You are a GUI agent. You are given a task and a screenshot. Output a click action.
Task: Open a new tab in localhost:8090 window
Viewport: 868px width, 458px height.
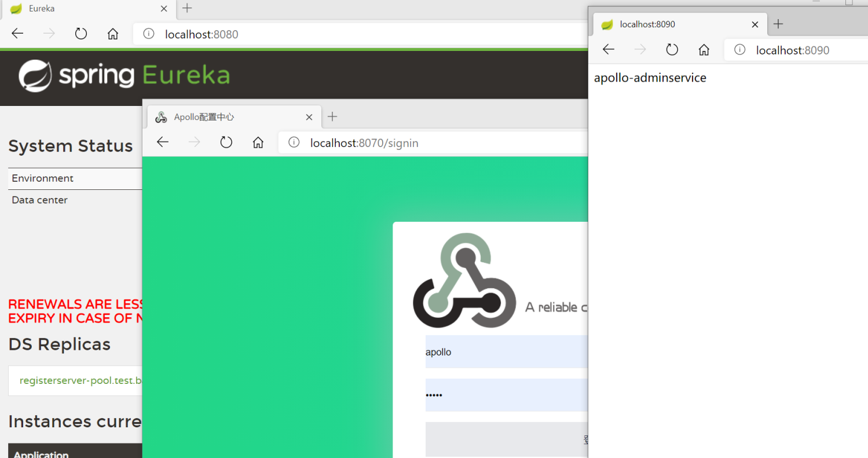(x=778, y=24)
